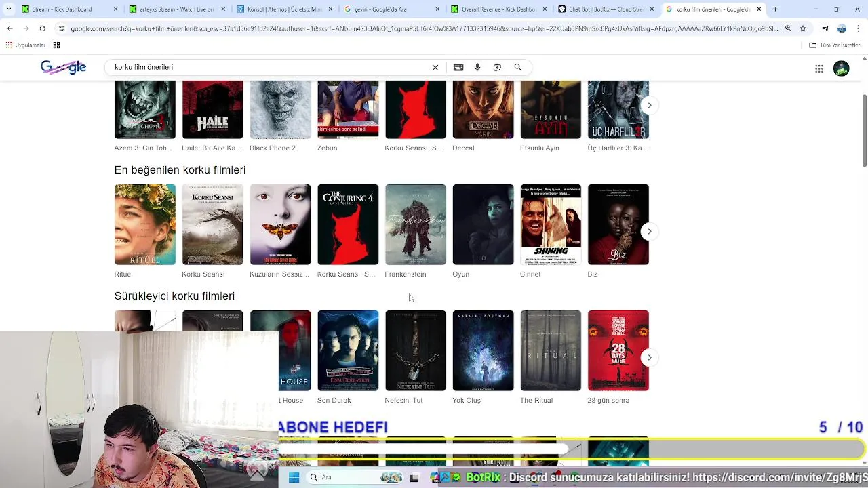This screenshot has width=868, height=488.
Task: Start voice search with the microphone icon
Action: click(477, 67)
